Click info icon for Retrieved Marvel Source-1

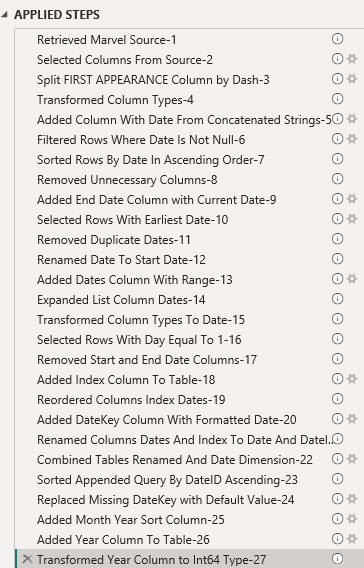pyautogui.click(x=337, y=39)
